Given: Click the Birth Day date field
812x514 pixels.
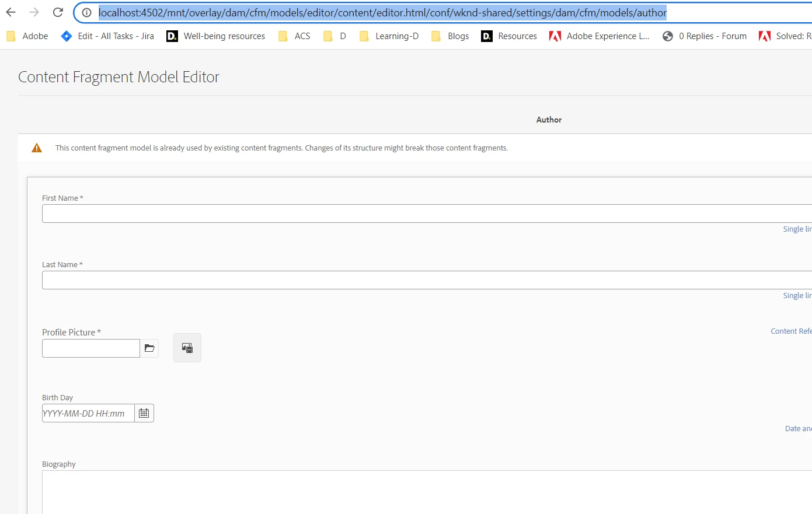Looking at the screenshot, I should [88, 413].
